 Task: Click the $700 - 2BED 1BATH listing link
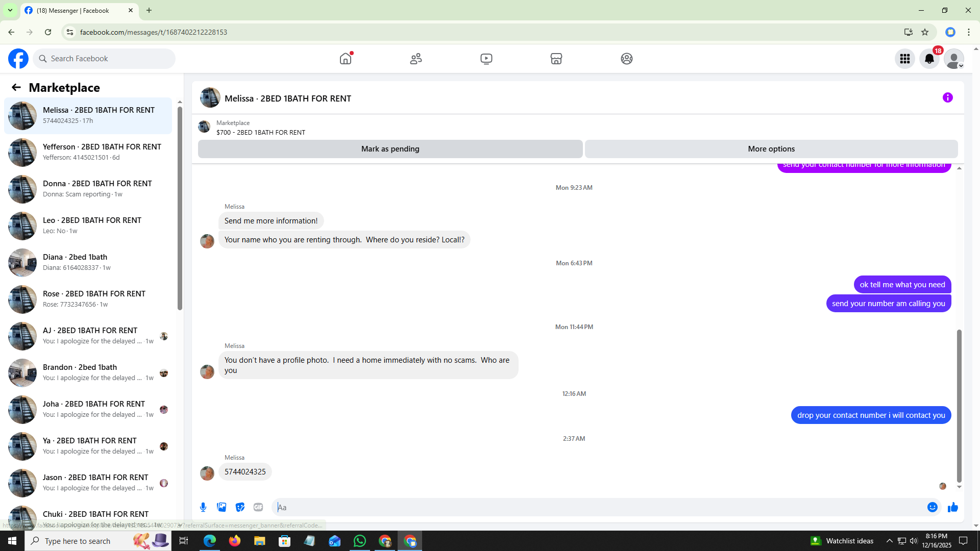(x=261, y=133)
